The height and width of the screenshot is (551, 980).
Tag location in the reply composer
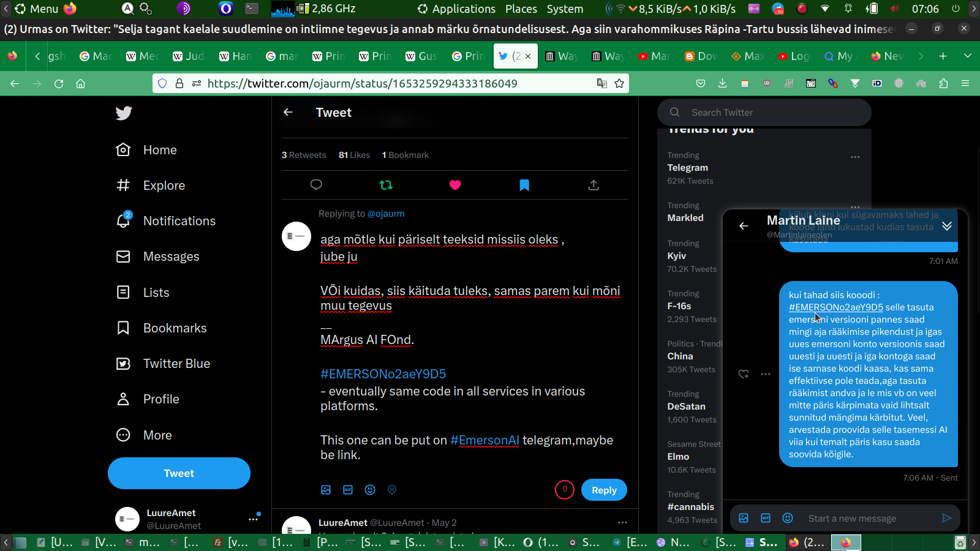pyautogui.click(x=392, y=490)
